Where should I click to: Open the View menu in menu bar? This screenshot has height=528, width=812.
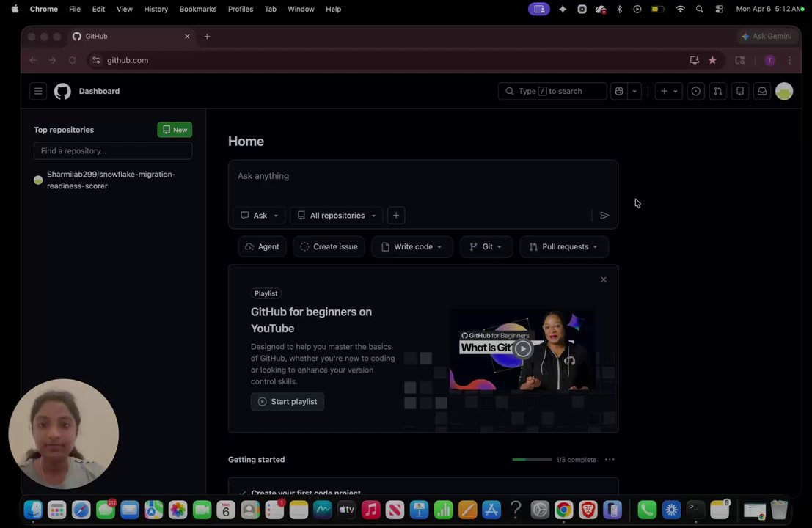124,9
